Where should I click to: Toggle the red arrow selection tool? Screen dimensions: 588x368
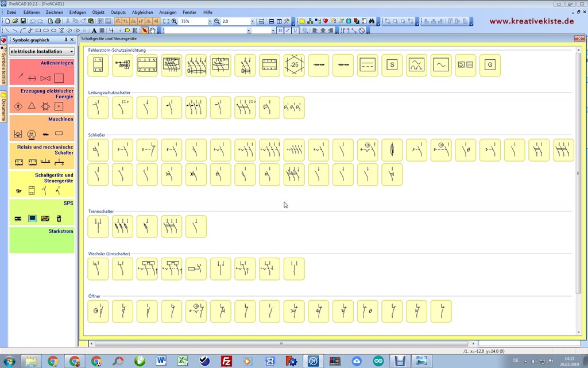tap(145, 30)
